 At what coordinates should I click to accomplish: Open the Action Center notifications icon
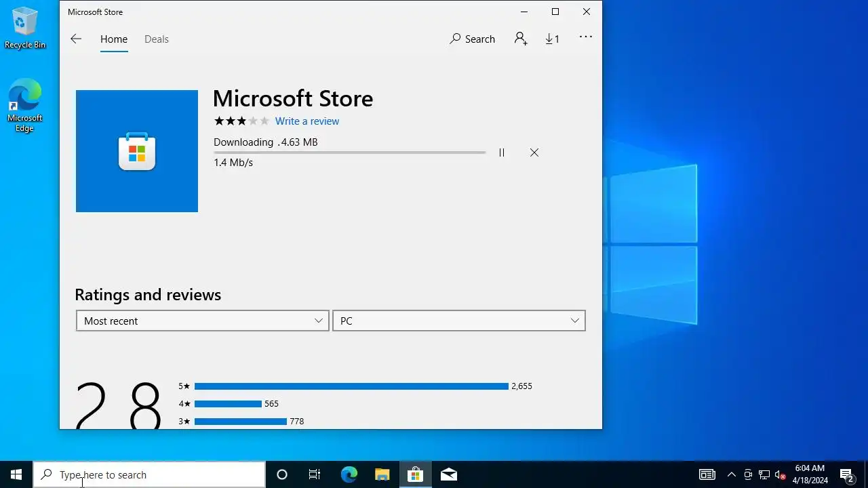pyautogui.click(x=847, y=474)
